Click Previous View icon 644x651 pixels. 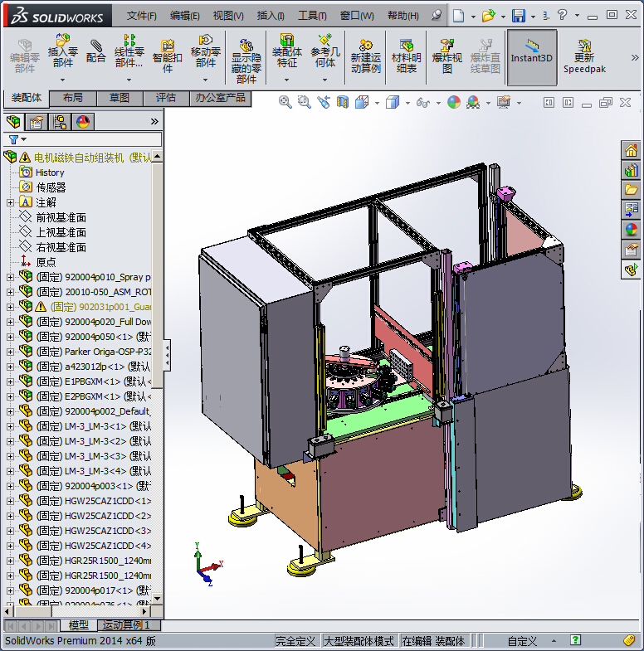click(x=324, y=102)
